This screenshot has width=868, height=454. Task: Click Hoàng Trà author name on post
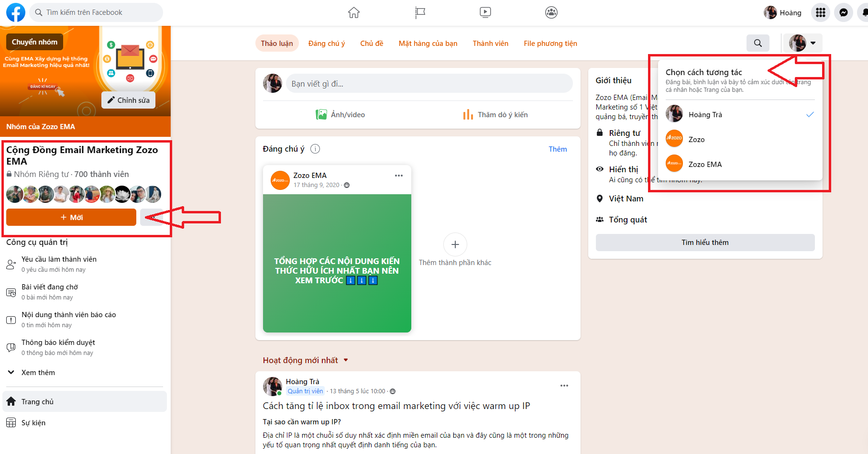pos(303,381)
